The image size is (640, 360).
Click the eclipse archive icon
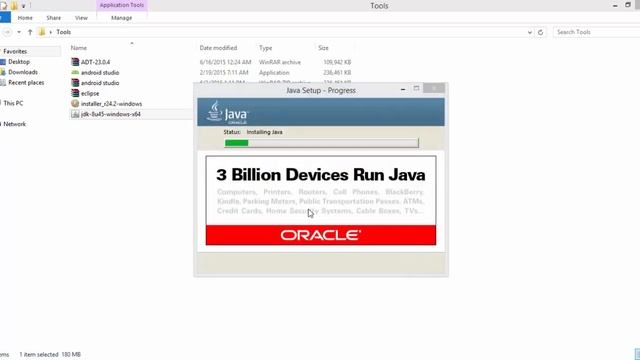pyautogui.click(x=75, y=93)
